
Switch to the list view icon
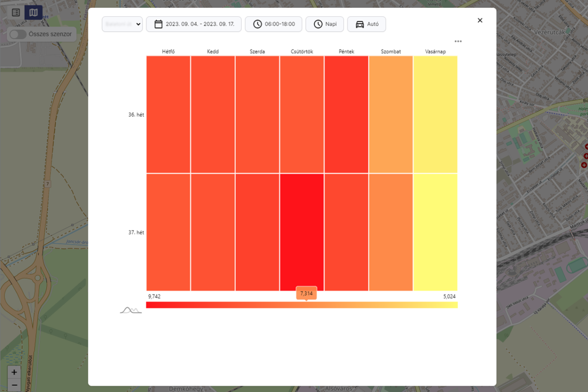point(16,13)
